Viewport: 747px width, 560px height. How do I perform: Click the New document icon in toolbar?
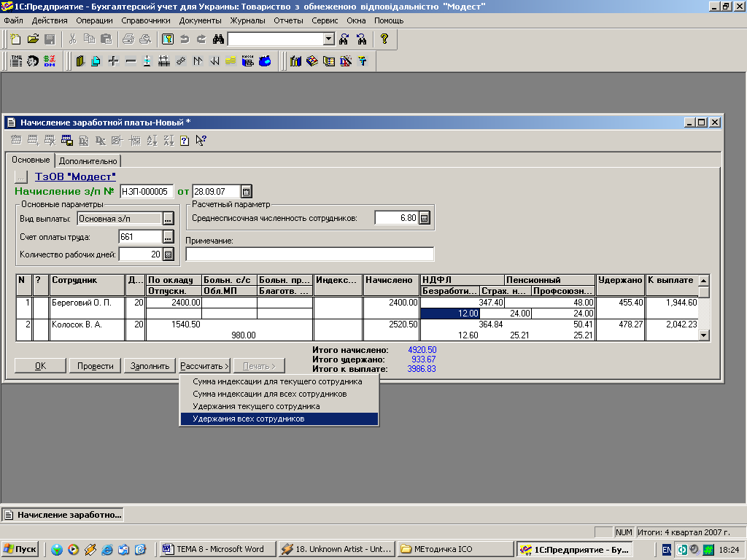16,39
